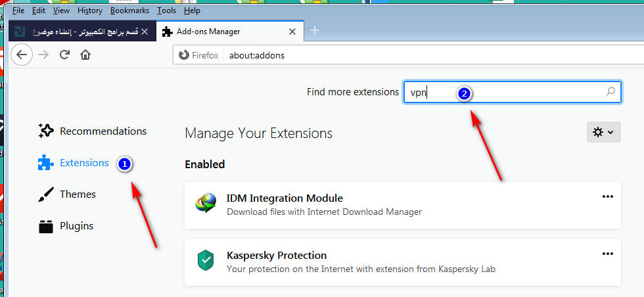Image resolution: width=644 pixels, height=297 pixels.
Task: Close the Arabic-titled forum tab
Action: pyautogui.click(x=144, y=32)
